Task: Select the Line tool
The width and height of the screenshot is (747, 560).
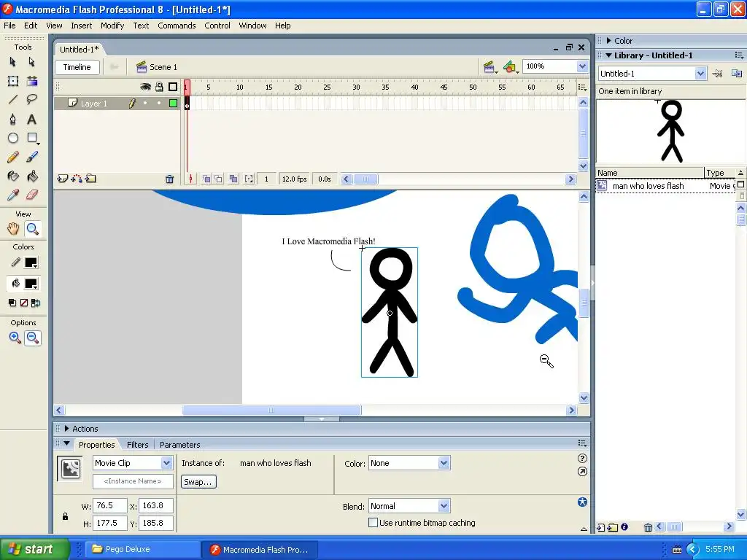Action: coord(13,99)
